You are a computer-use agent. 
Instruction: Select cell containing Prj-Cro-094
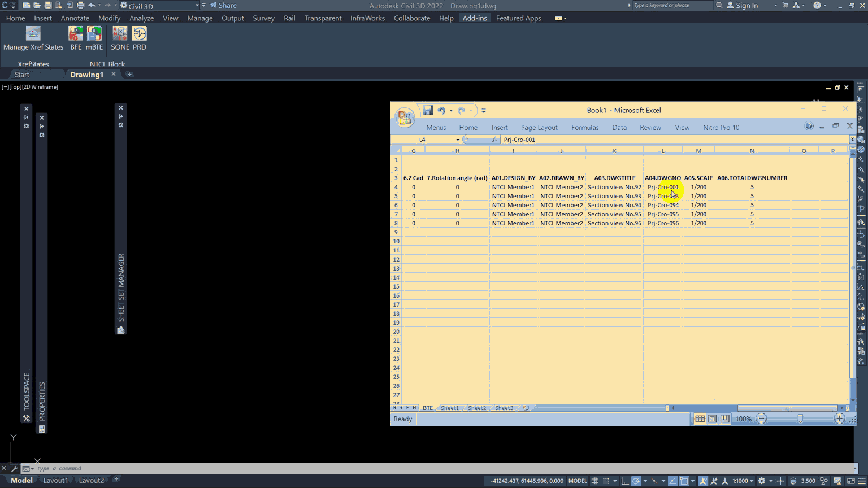663,205
